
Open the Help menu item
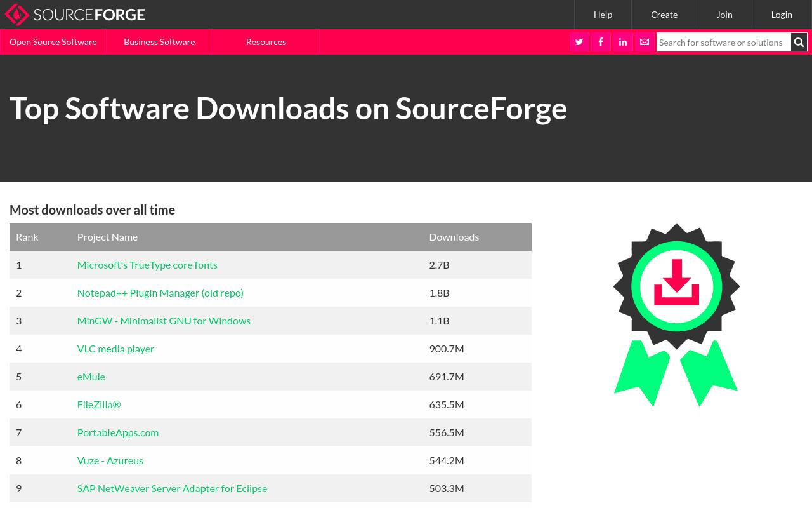[x=603, y=15]
